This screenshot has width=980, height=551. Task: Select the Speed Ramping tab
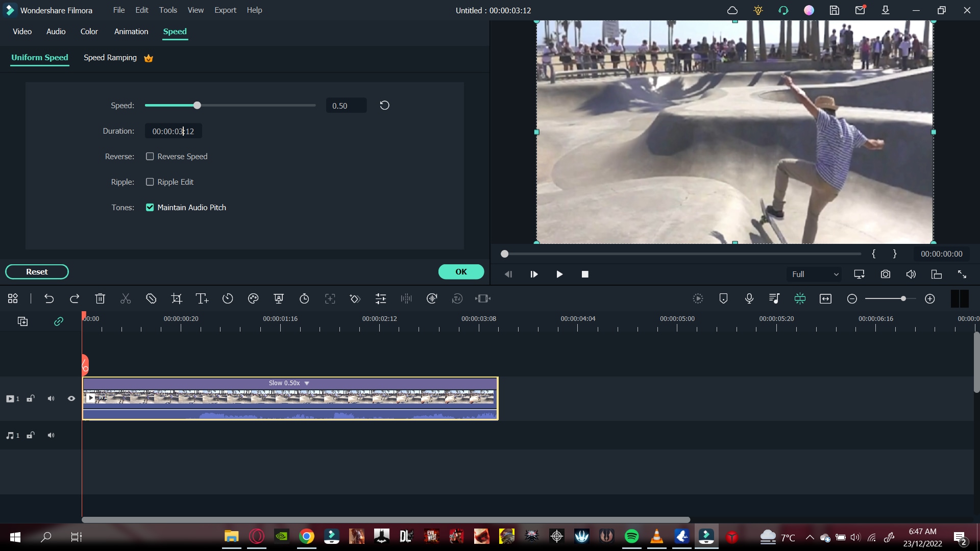click(x=110, y=57)
